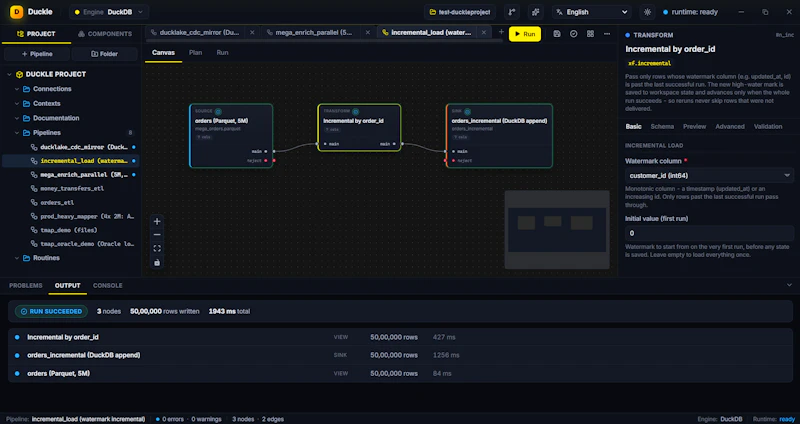Viewport: 800px width, 424px height.
Task: Open the Watermark column dropdown
Action: pyautogui.click(x=709, y=176)
